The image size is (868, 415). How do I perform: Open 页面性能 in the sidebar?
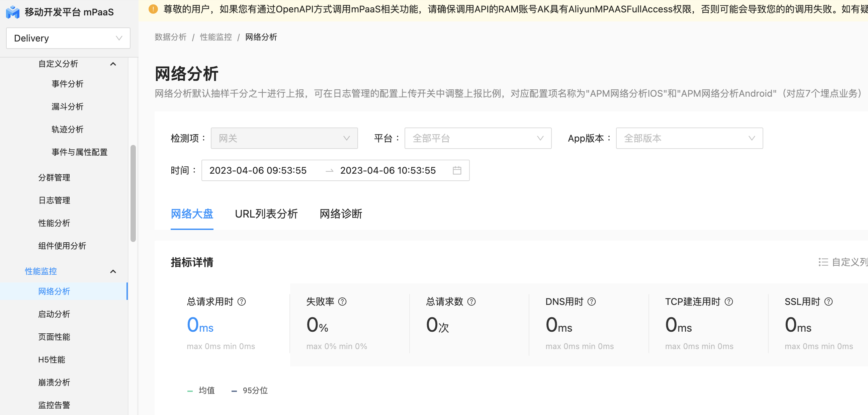point(54,337)
